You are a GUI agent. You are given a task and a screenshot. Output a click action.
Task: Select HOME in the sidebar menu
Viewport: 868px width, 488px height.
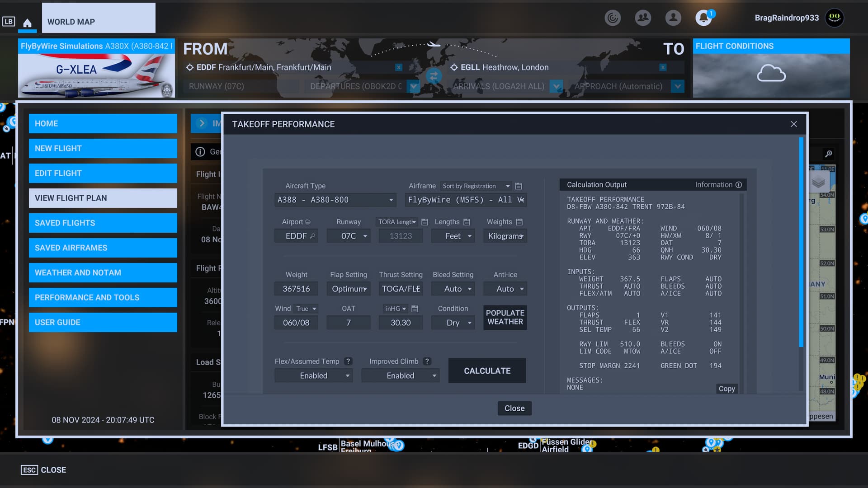tap(103, 123)
